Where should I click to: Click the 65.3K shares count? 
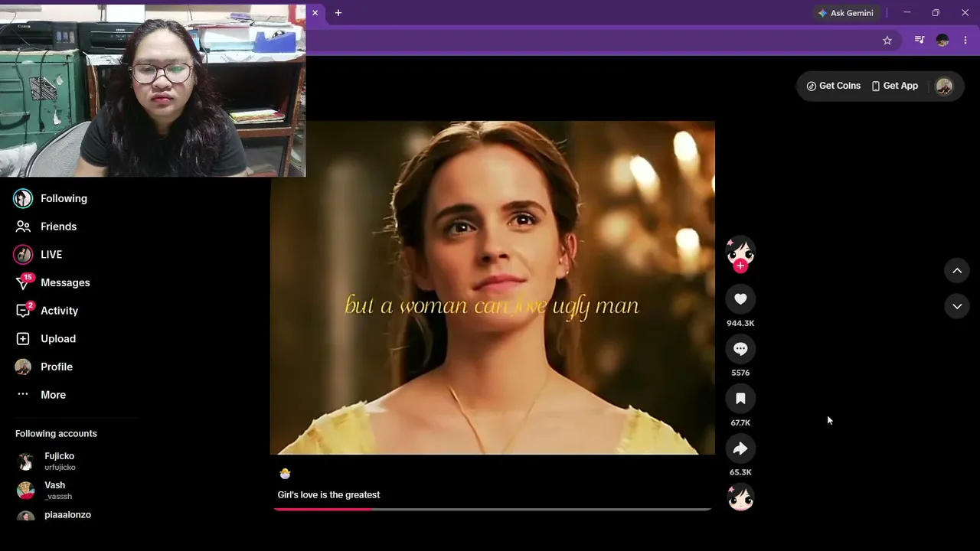point(740,472)
